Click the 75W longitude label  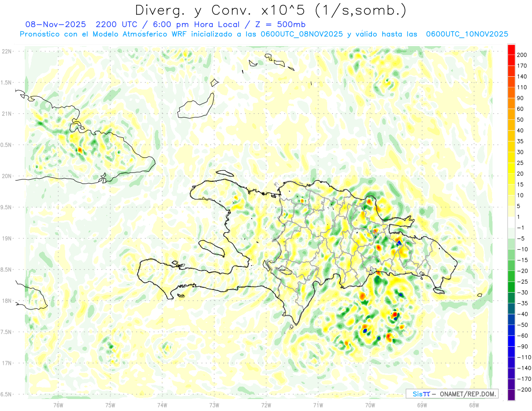110,405
